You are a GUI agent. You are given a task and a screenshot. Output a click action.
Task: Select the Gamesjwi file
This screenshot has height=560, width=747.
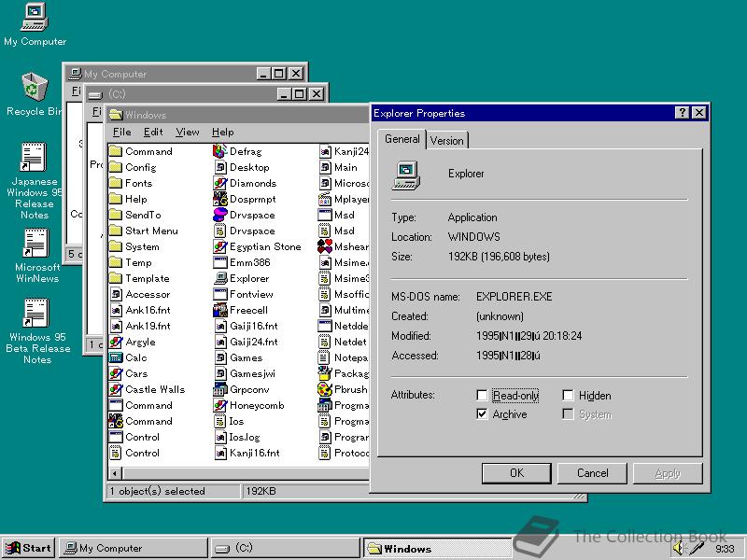(245, 374)
